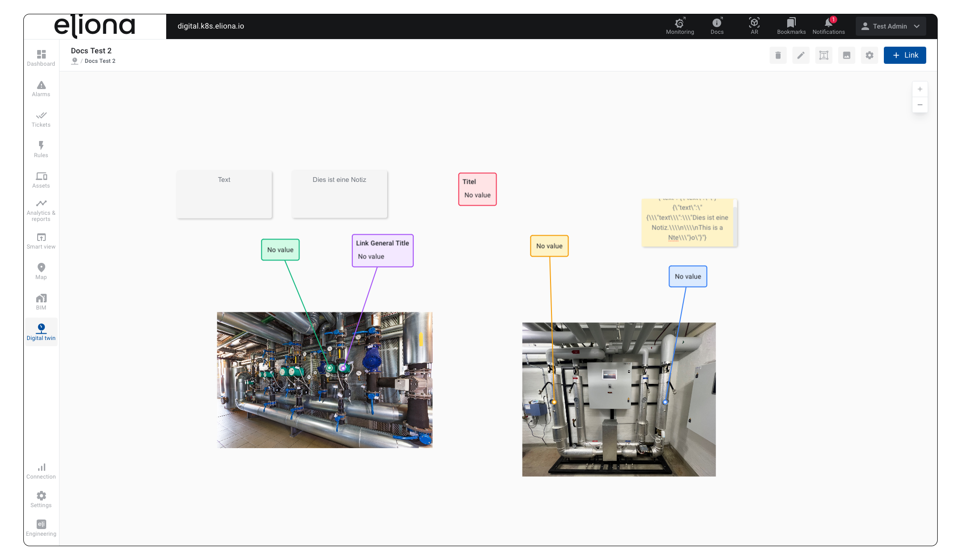The height and width of the screenshot is (560, 961).
Task: Open the BIM sidebar section
Action: pyautogui.click(x=41, y=302)
